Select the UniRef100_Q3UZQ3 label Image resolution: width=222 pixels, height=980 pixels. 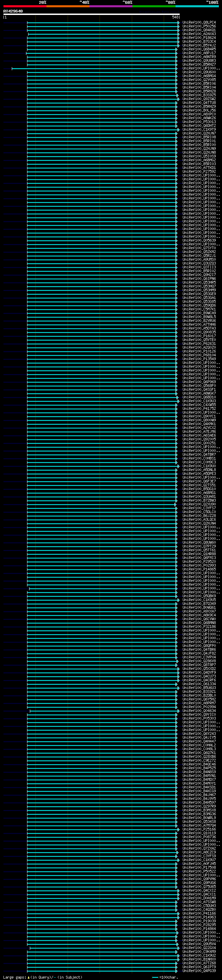(x=199, y=263)
